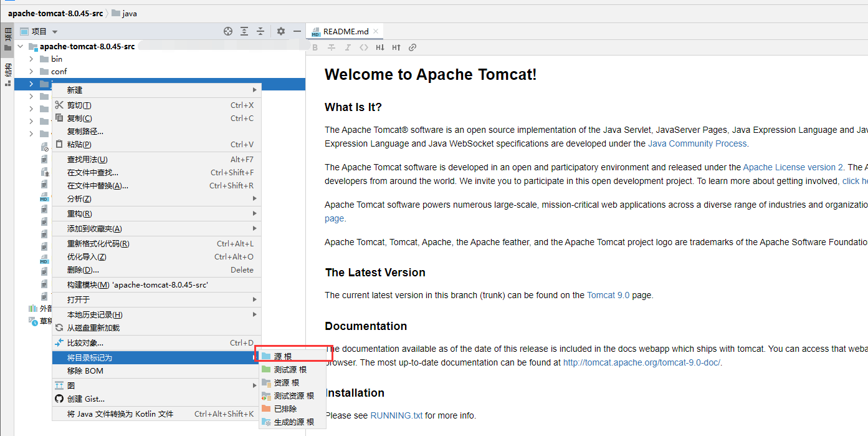
Task: Apply Bold formatting in markdown toolbar
Action: (315, 47)
